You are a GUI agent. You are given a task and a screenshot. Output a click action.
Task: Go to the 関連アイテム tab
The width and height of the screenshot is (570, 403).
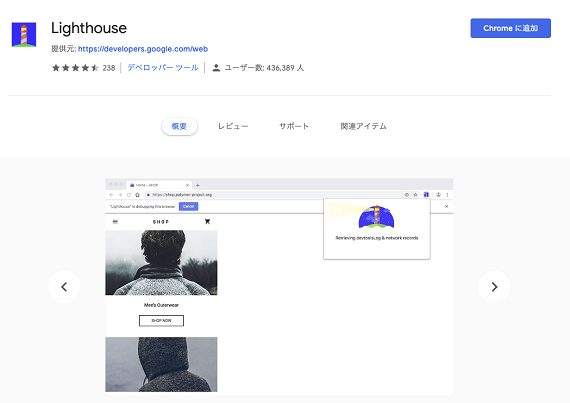[363, 126]
